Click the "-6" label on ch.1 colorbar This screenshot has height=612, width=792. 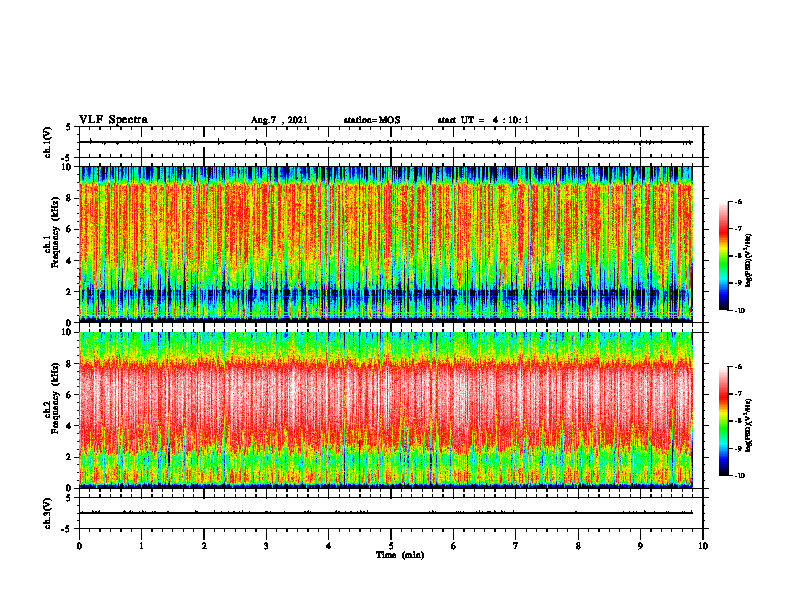pyautogui.click(x=738, y=202)
